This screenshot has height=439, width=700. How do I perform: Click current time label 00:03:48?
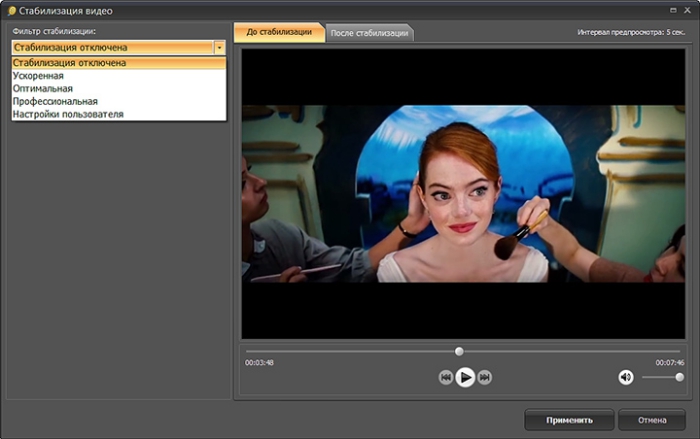[x=259, y=363]
